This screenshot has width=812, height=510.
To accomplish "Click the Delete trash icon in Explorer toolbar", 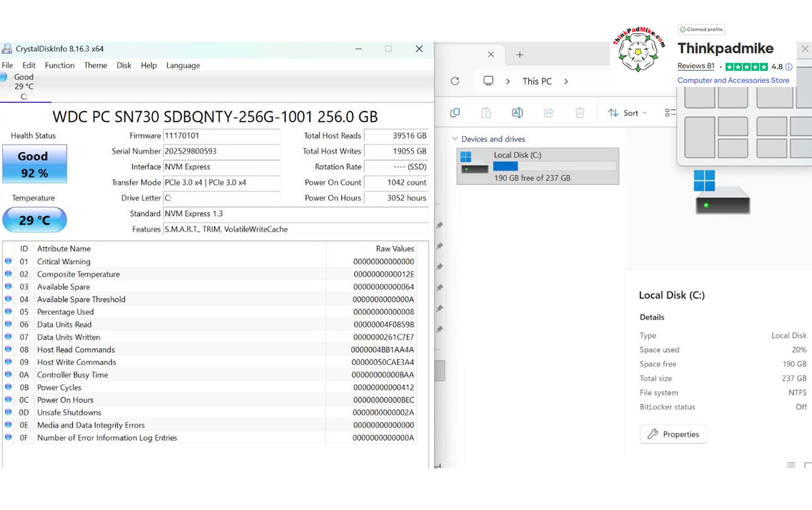I will (580, 113).
